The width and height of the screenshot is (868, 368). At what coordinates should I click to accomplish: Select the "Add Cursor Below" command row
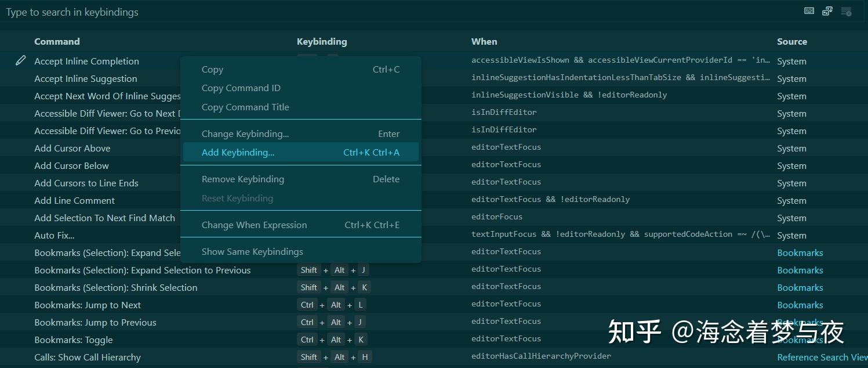[x=71, y=165]
